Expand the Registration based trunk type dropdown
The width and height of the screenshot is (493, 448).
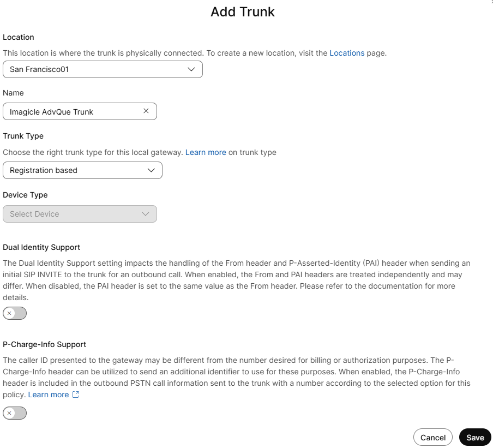click(82, 170)
